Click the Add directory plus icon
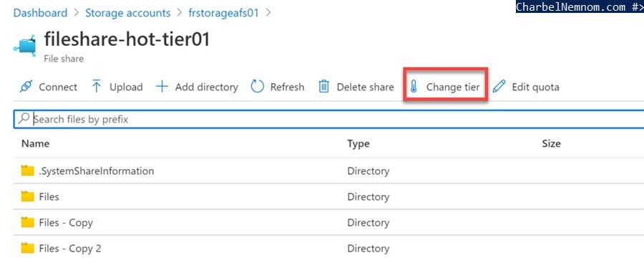644x258 pixels. pos(162,87)
